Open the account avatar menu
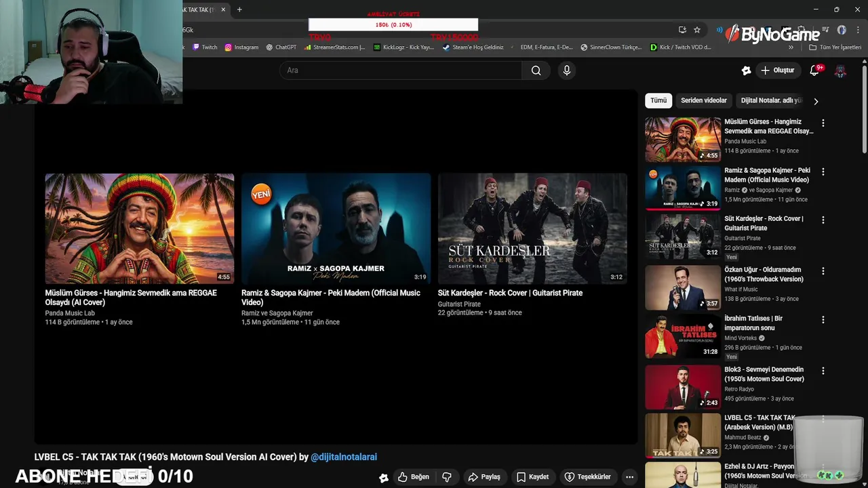The height and width of the screenshot is (488, 868). (840, 70)
